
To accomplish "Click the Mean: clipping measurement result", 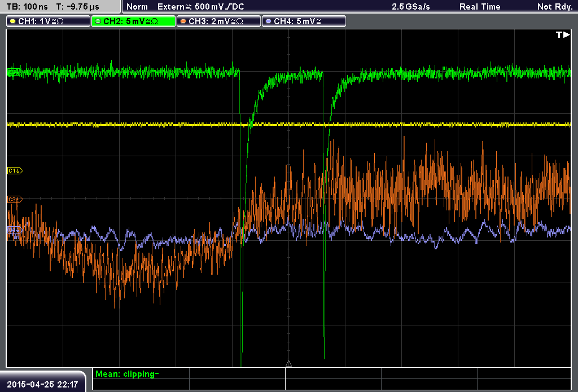I will pos(127,374).
